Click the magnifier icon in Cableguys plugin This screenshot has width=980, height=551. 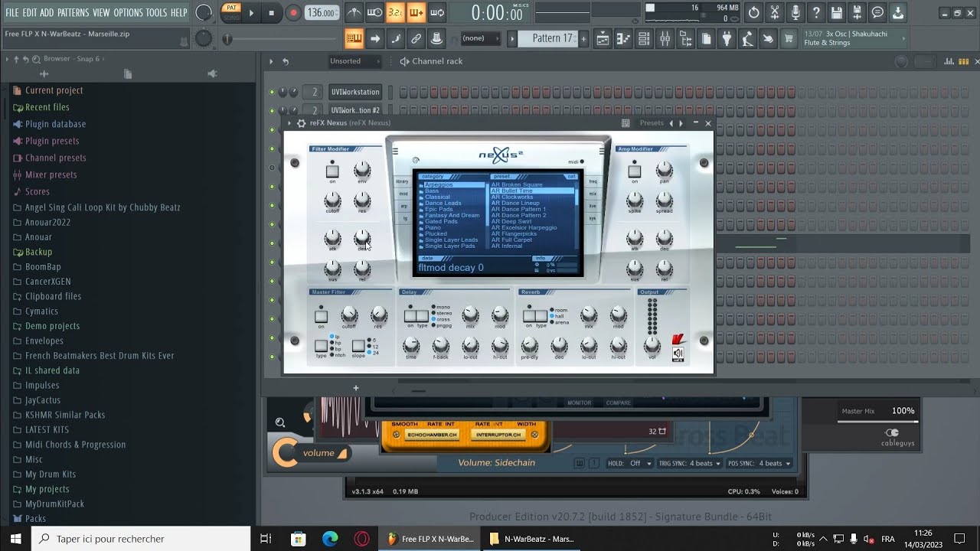point(280,422)
